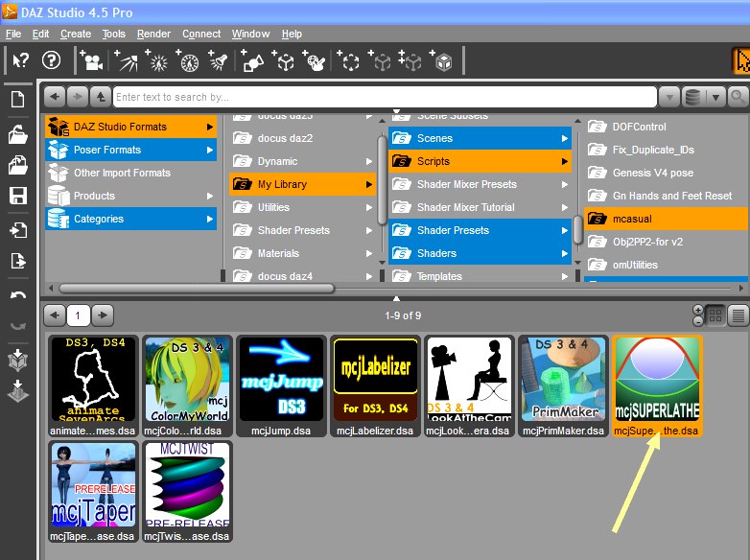Expand Scripts folder arrow
This screenshot has height=560, width=750.
[x=564, y=161]
